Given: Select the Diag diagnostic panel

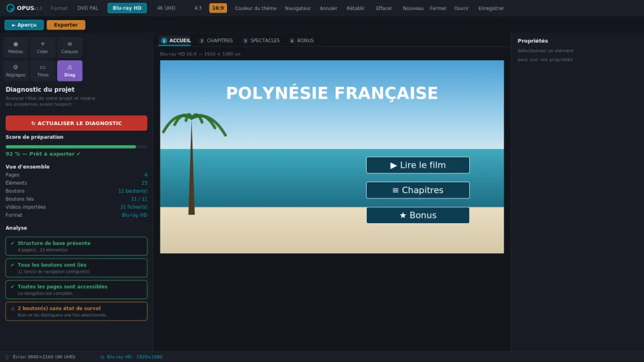Looking at the screenshot, I should [x=69, y=70].
